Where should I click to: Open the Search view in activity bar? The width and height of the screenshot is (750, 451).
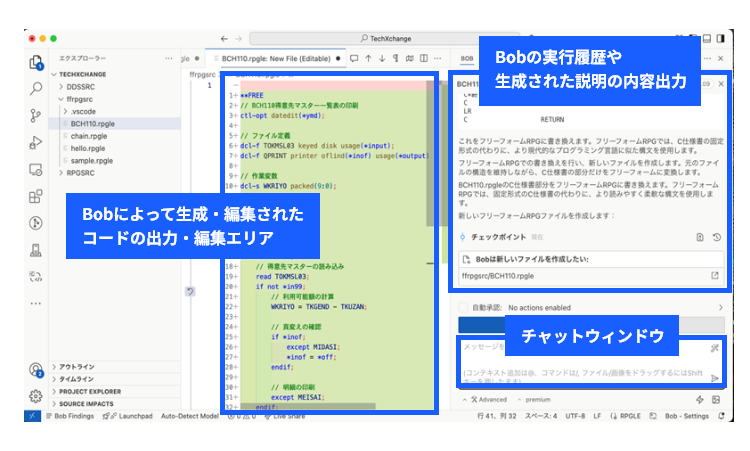coord(36,88)
